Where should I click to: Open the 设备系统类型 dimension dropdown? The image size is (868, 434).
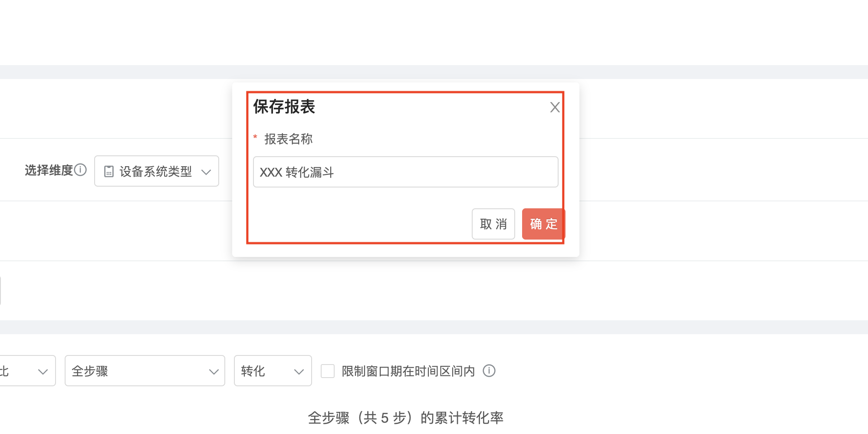point(157,171)
